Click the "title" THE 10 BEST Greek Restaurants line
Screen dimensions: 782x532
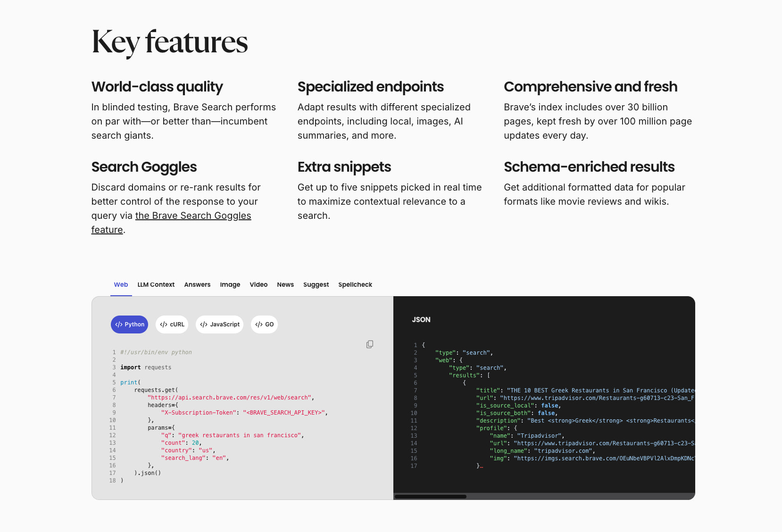pyautogui.click(x=585, y=391)
